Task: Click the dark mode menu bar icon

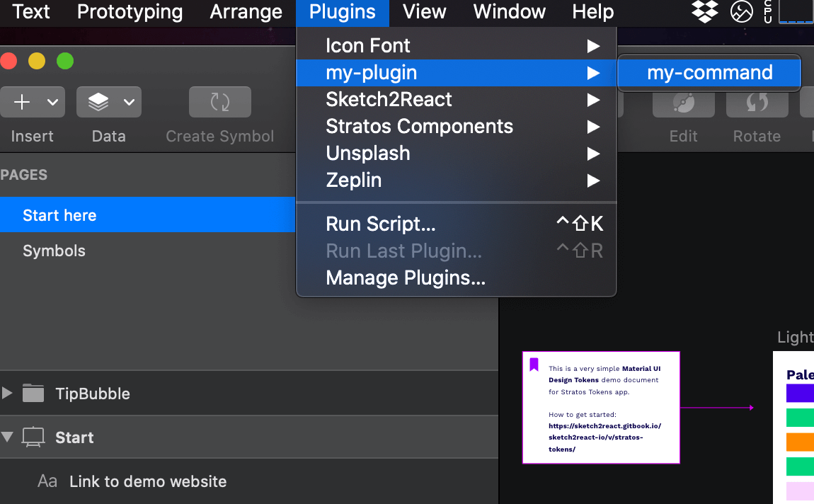Action: 741,13
